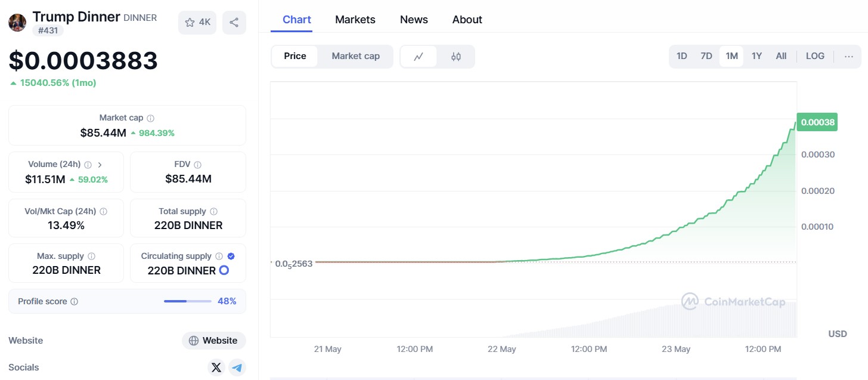Image resolution: width=868 pixels, height=380 pixels.
Task: Open the Website link button
Action: 213,341
